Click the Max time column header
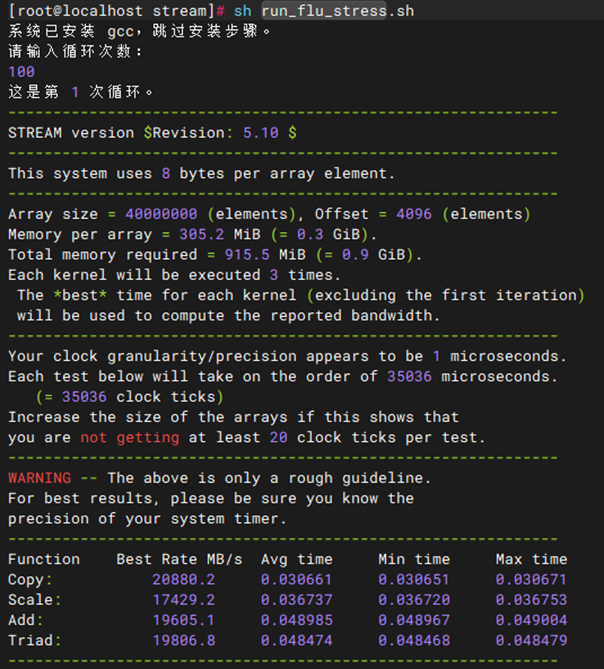Image resolution: width=604 pixels, height=669 pixels. 531,559
